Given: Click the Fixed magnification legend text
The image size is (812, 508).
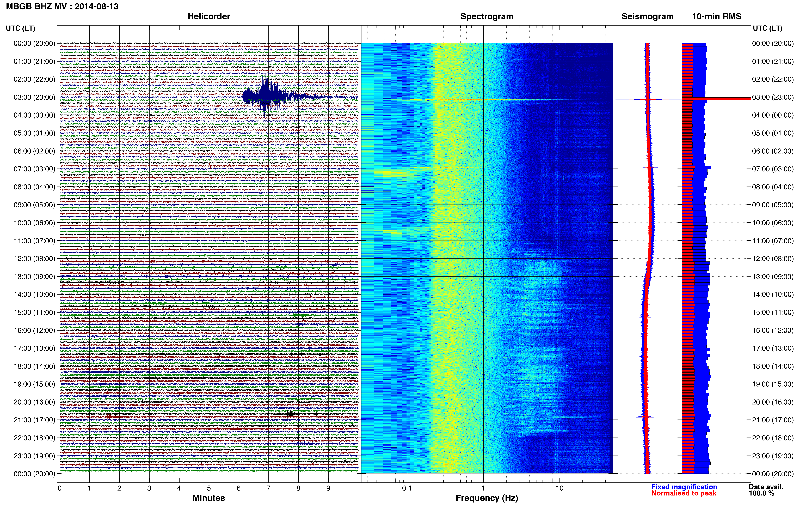Looking at the screenshot, I should [x=684, y=487].
